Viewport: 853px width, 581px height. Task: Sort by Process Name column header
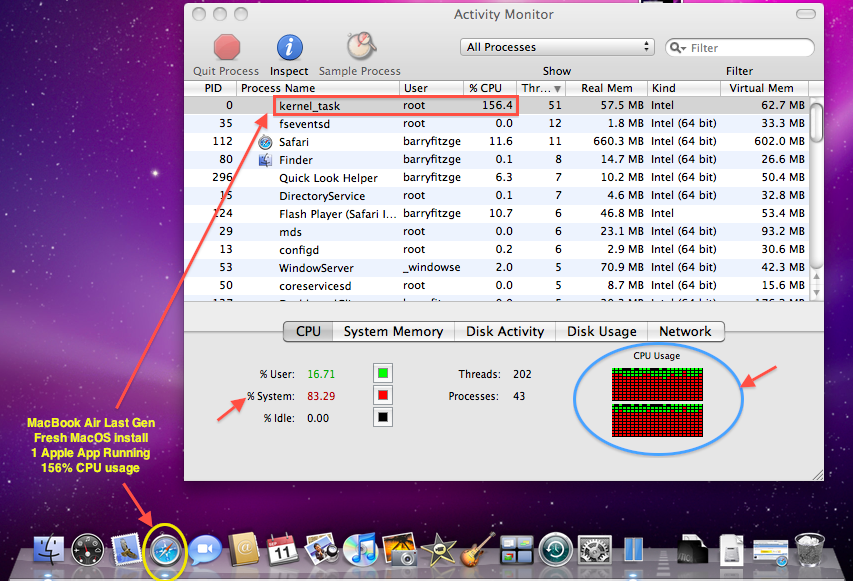[318, 88]
